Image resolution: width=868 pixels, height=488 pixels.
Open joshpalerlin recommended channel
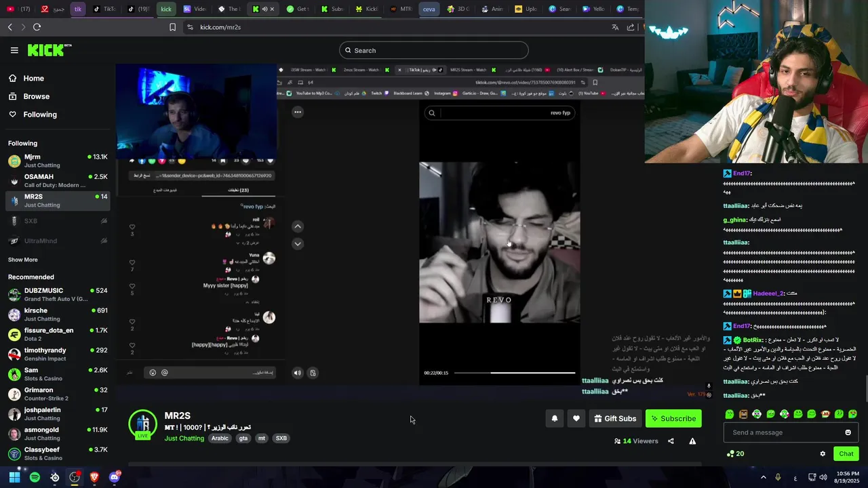click(58, 413)
